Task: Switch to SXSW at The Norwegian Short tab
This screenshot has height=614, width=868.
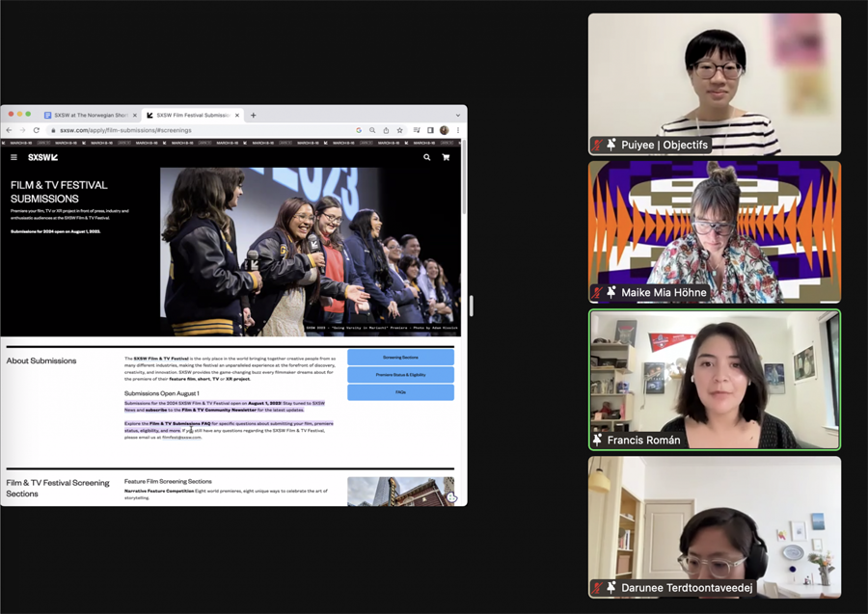Action: (x=87, y=115)
